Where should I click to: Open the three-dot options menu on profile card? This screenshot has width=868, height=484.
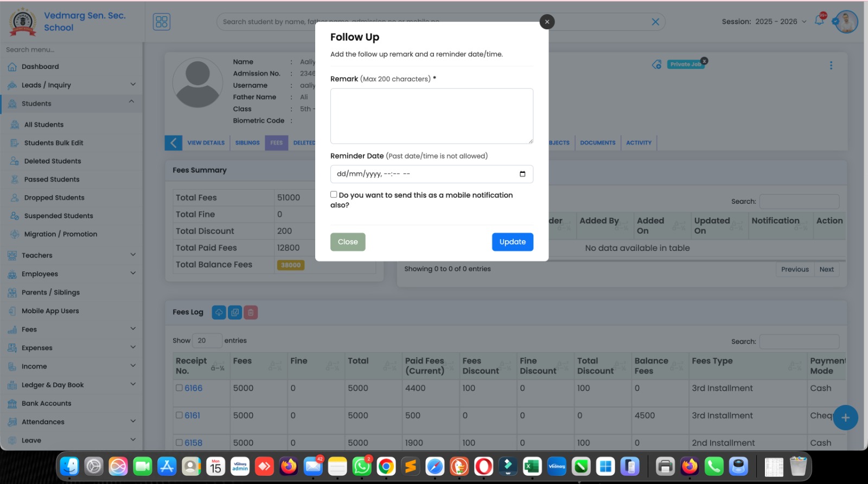pos(831,66)
